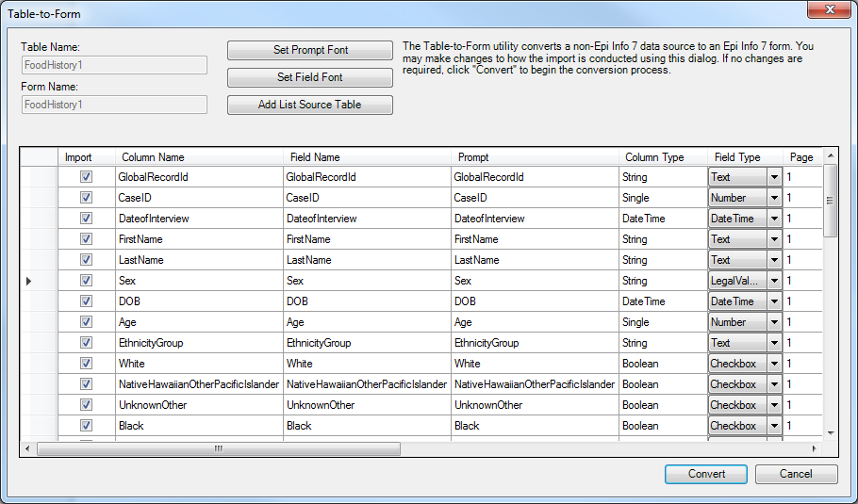Select the GlobalRecordId Column Name cell

pos(199,177)
